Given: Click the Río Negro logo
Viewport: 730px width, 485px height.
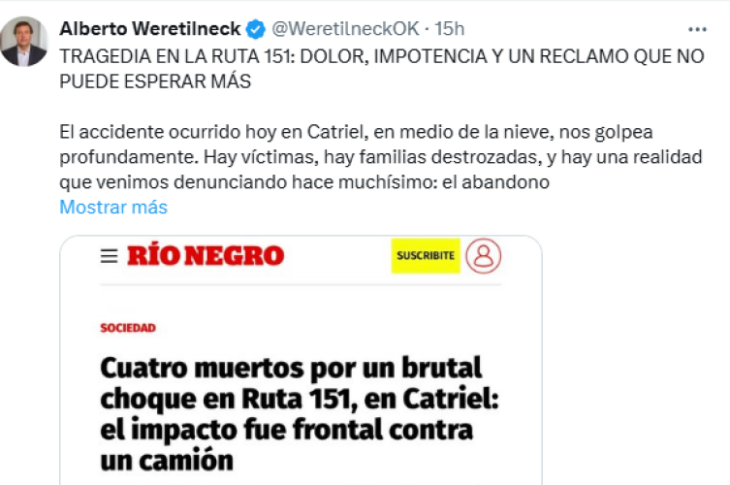Looking at the screenshot, I should tap(205, 256).
